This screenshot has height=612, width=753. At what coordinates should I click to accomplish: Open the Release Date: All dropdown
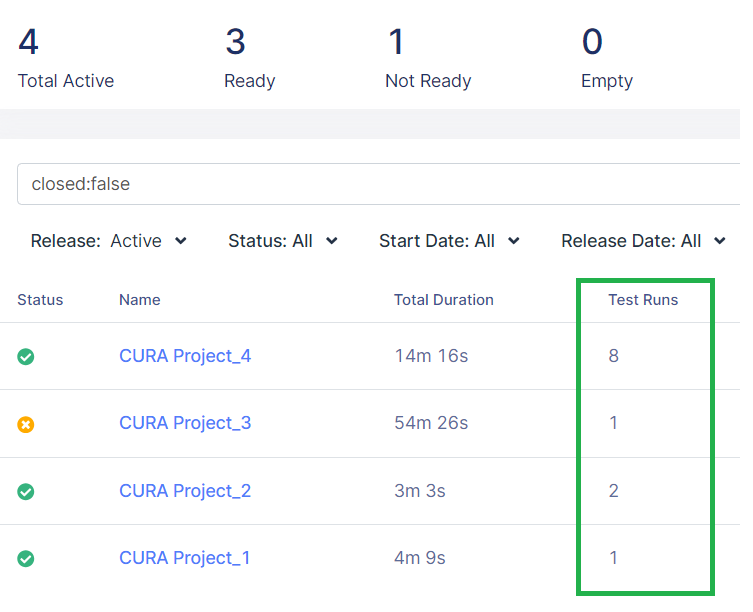tap(643, 241)
